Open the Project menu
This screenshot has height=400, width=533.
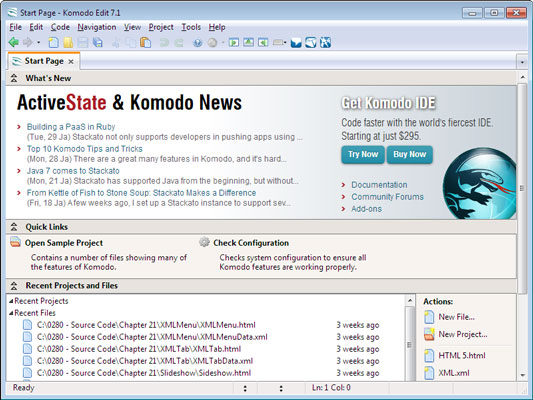coord(161,27)
